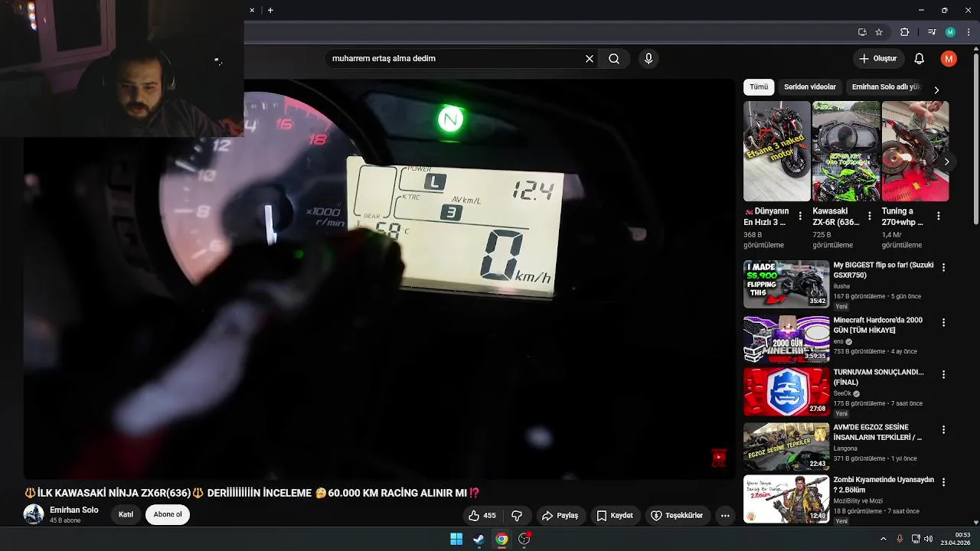Bookmark this page with star icon
This screenshot has height=551, width=980.
coord(879,32)
